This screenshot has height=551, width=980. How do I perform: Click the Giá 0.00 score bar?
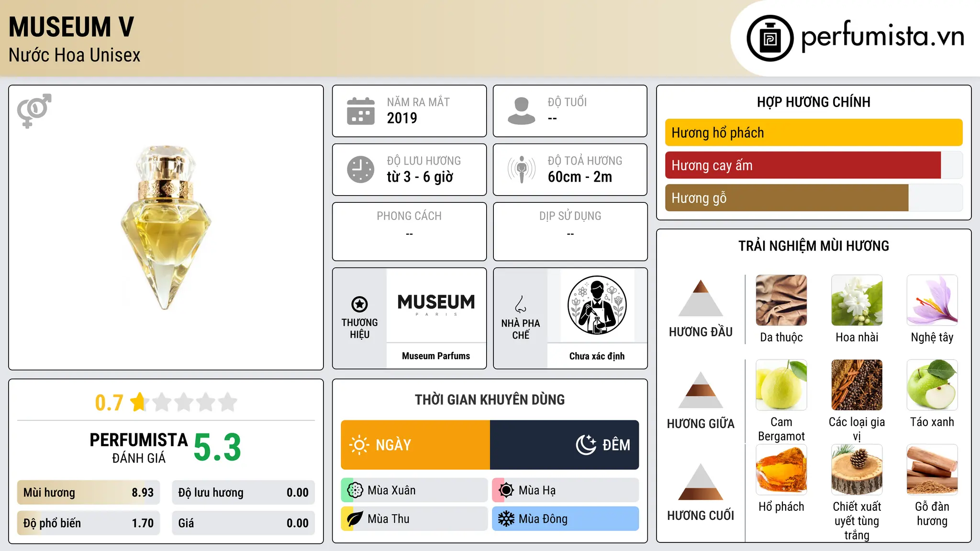click(244, 523)
